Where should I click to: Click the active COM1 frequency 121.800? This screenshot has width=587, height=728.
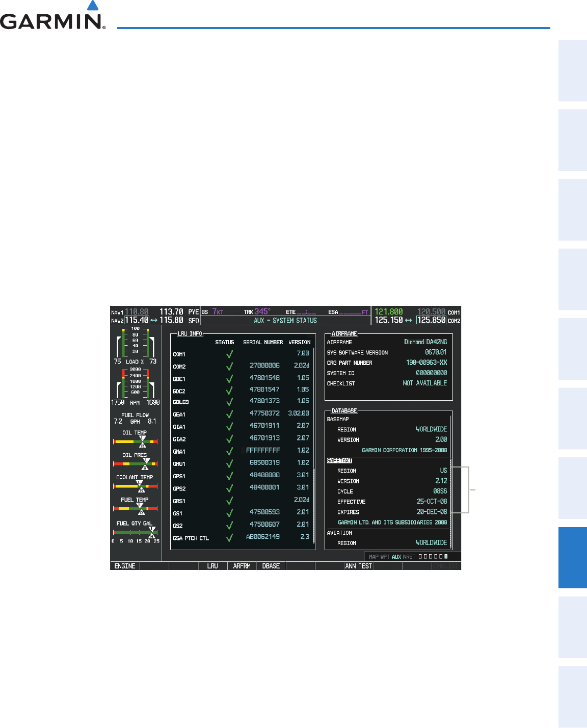tap(389, 311)
